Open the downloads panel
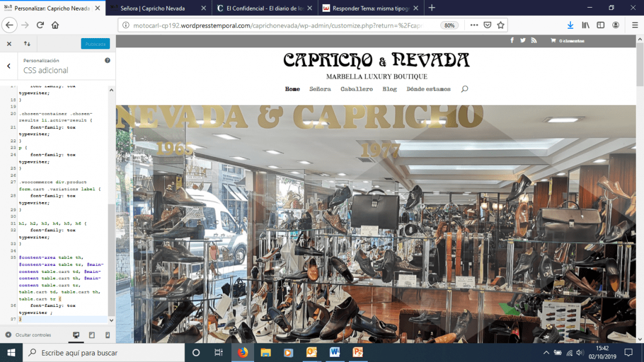Screen dimensions: 644x362 coord(570,25)
